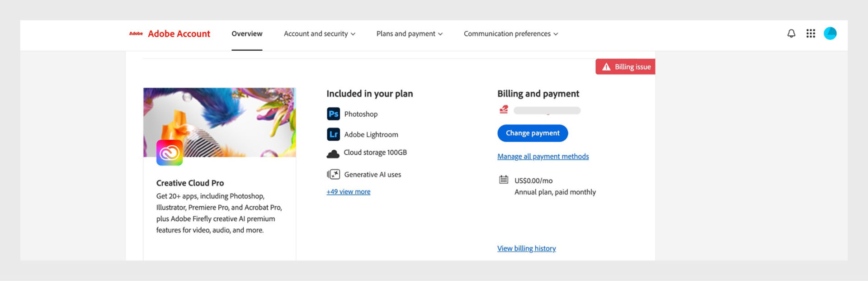868x281 pixels.
Task: Click Annual plan, paid monthly text
Action: pos(555,192)
